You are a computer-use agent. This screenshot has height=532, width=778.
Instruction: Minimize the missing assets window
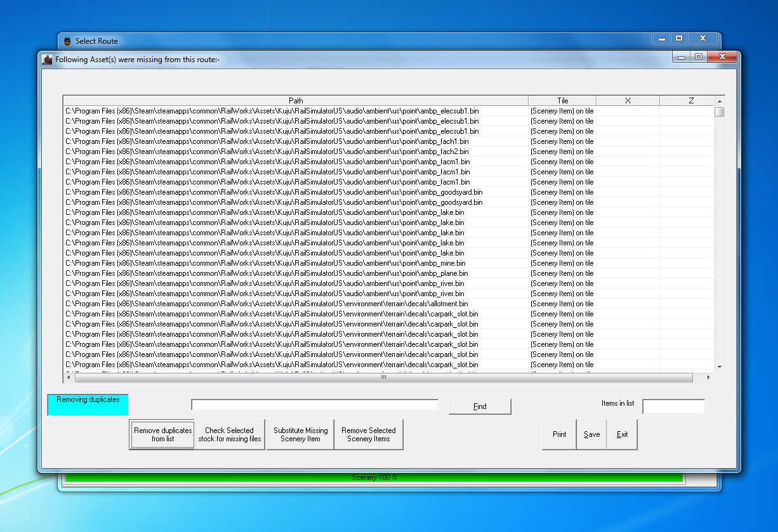(682, 57)
